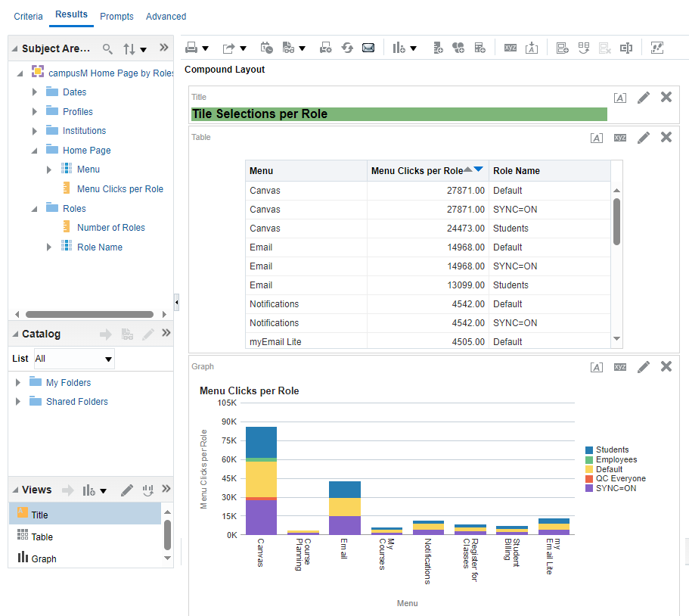Select the Graph view in Views list
This screenshot has height=616, width=689.
(43, 558)
